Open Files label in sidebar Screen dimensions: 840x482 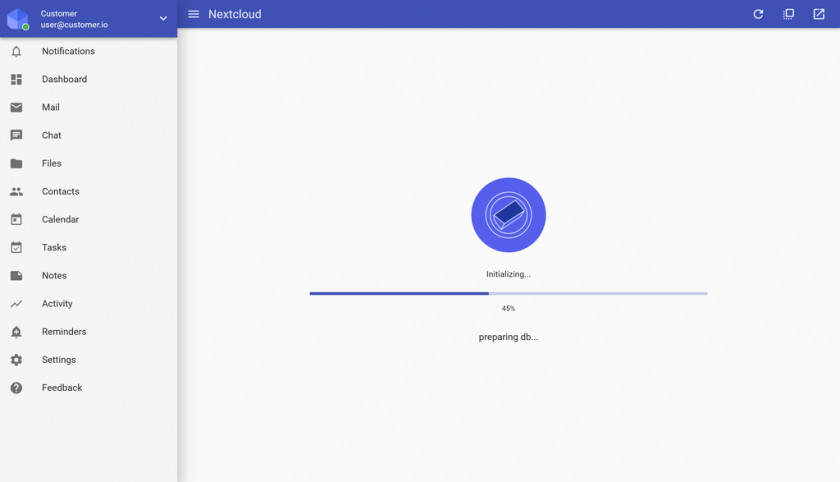click(51, 163)
